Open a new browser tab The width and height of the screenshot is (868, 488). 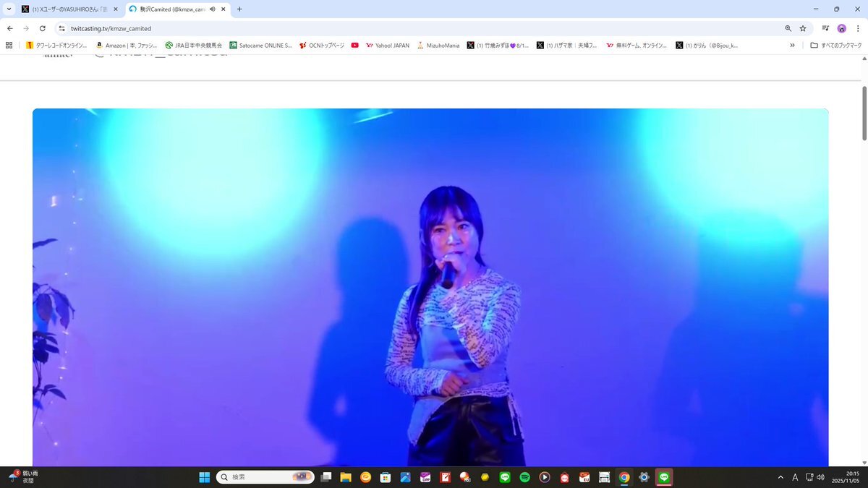(x=239, y=9)
